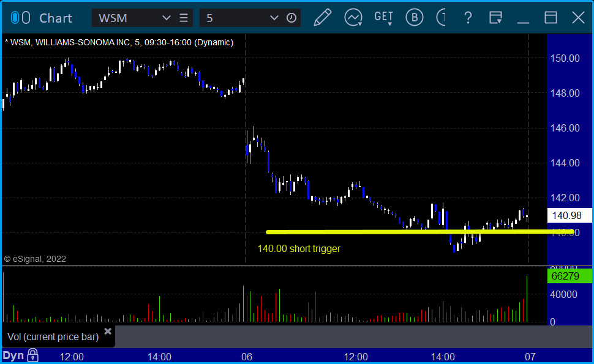The image size is (594, 364).
Task: Click the link/chain icon beside Chart title
Action: (20, 18)
